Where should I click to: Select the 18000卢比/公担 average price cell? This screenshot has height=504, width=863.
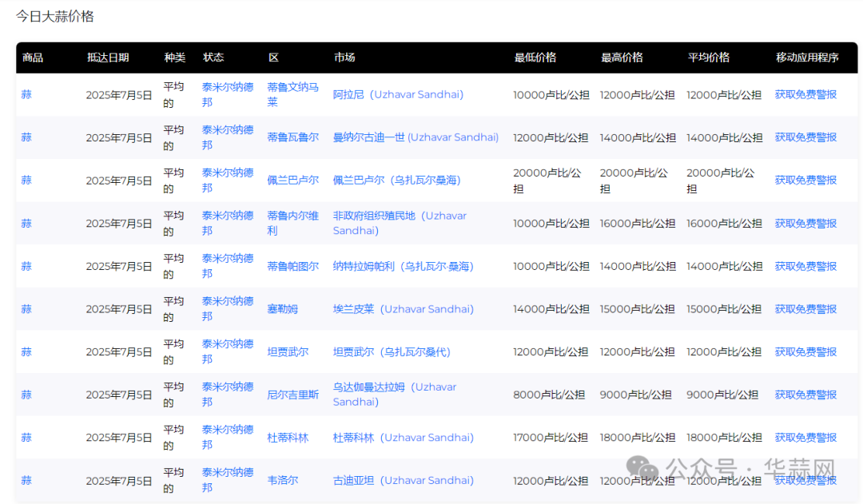tap(724, 438)
